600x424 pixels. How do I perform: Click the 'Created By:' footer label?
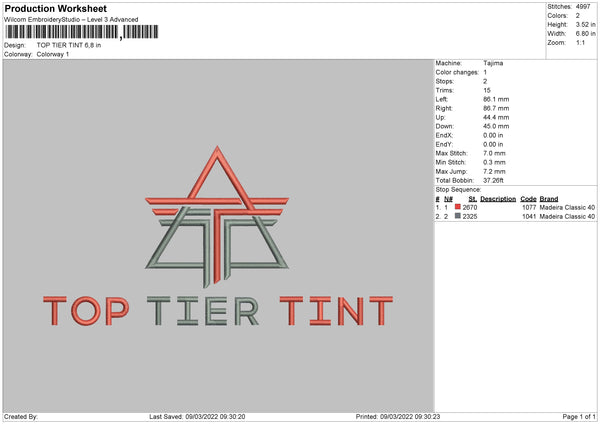pyautogui.click(x=21, y=417)
